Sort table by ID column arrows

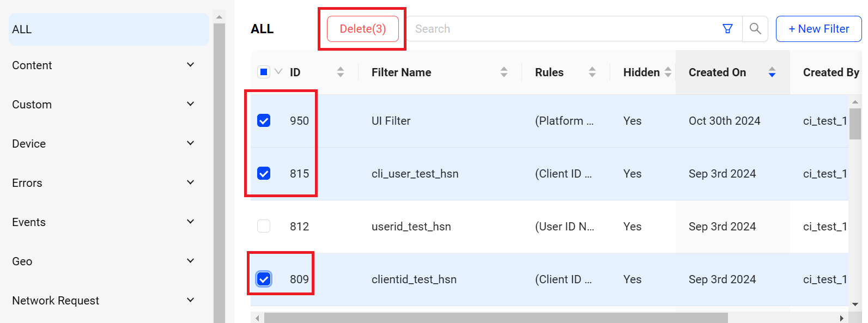tap(341, 72)
